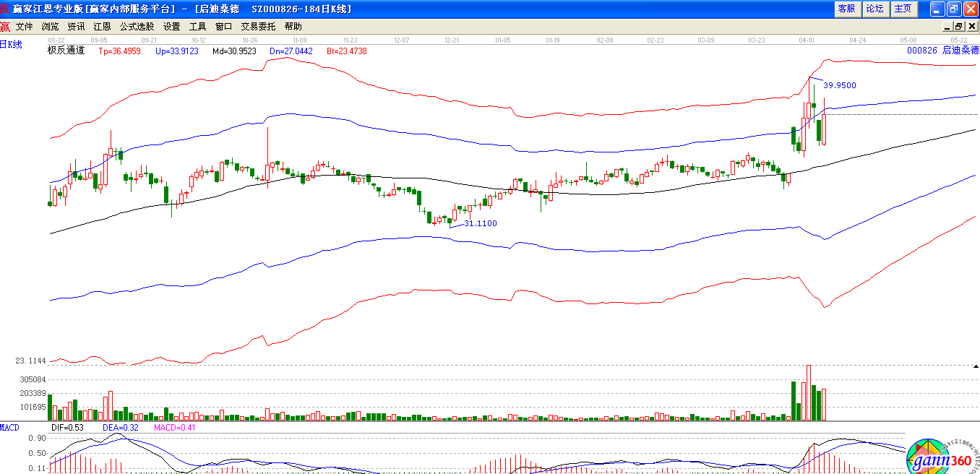Screen dimensions: 980x474
Task: Minimize the main application window
Action: point(937,9)
